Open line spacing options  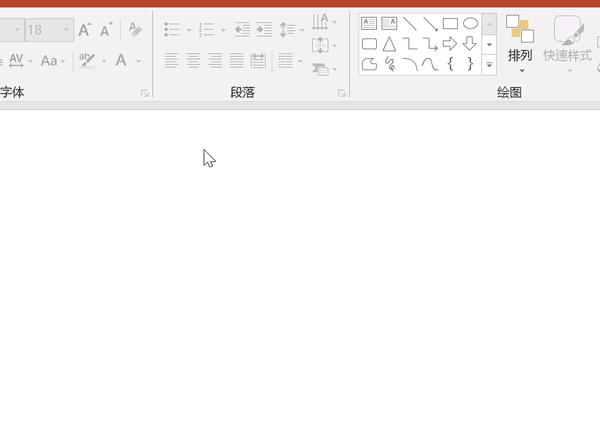pyautogui.click(x=291, y=29)
